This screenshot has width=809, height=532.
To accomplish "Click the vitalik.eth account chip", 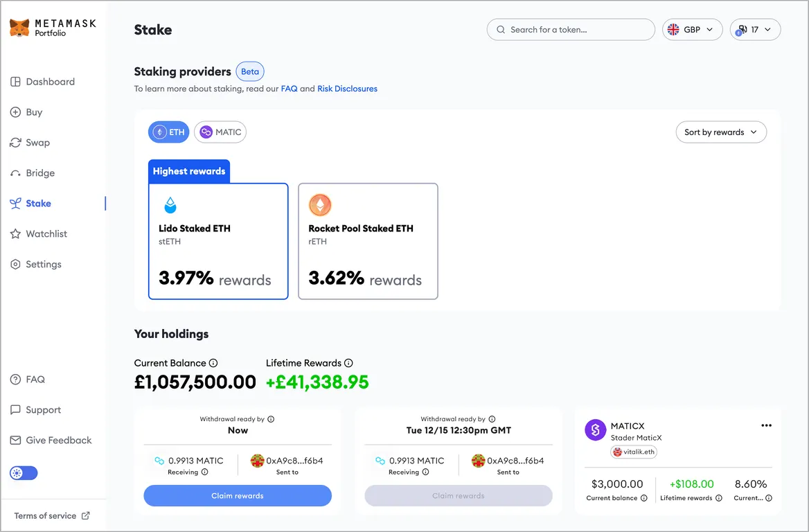I will tap(634, 452).
